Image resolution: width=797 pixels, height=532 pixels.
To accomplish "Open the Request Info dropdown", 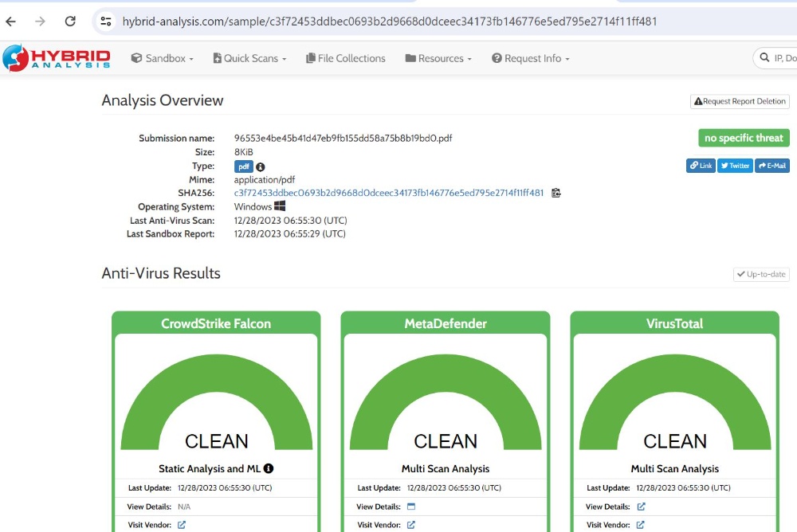I will 530,58.
